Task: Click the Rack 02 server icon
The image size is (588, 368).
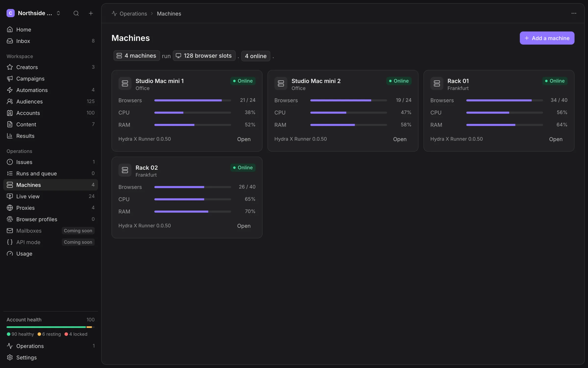Action: pos(125,170)
